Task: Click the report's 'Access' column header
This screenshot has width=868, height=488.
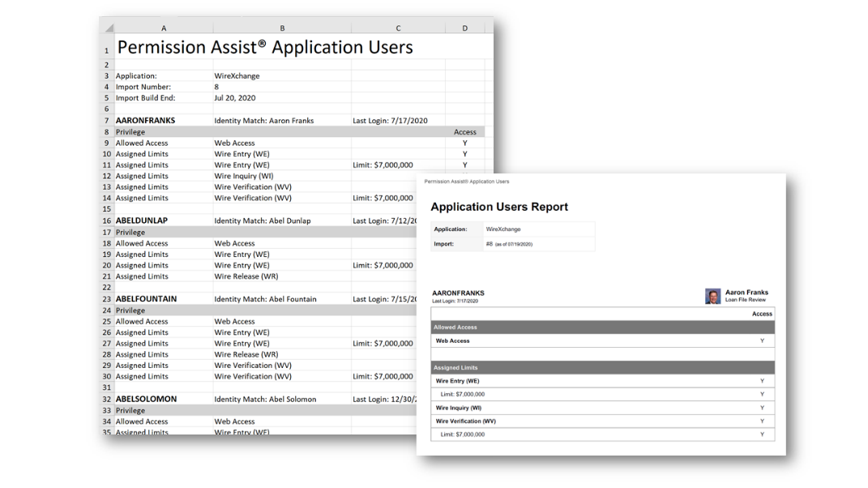Action: point(762,314)
